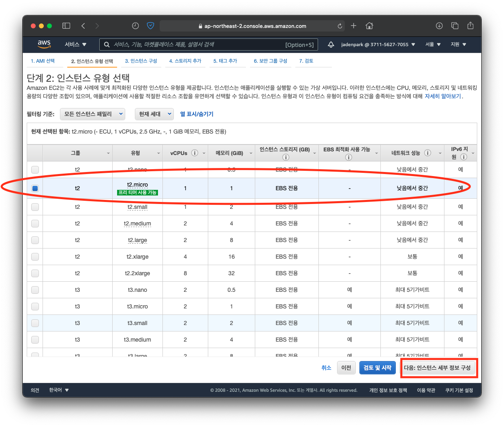Check the t2.small row checkbox

pos(35,207)
